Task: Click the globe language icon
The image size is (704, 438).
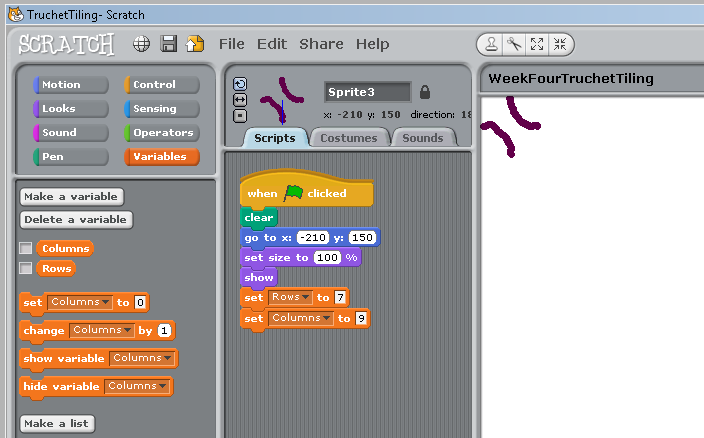Action: click(x=142, y=44)
